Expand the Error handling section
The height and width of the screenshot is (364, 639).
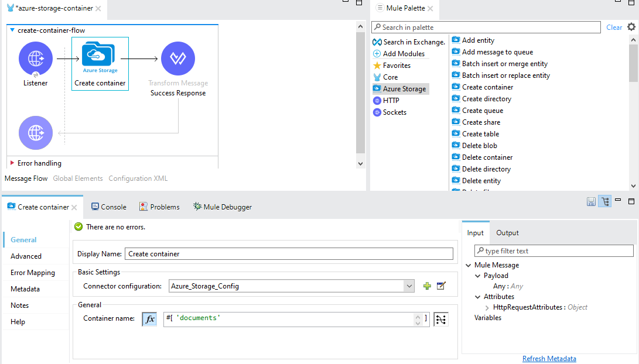pos(12,163)
